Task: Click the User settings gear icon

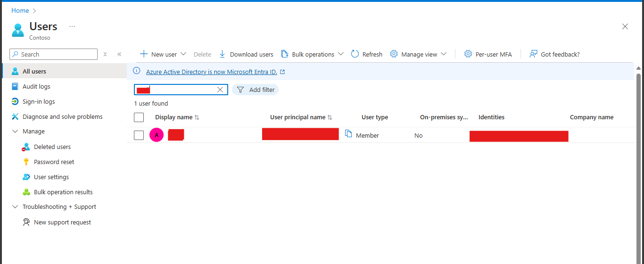Action: tap(26, 177)
